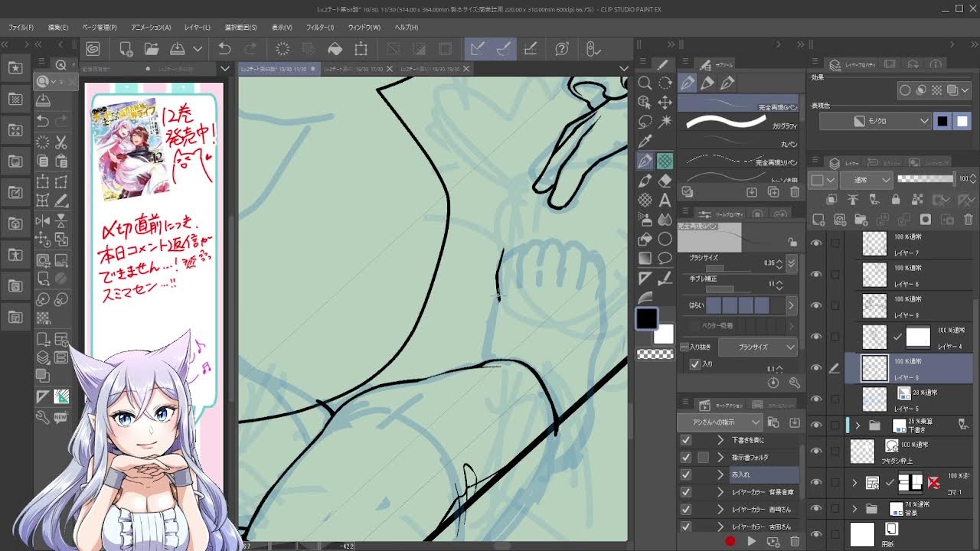The height and width of the screenshot is (551, 980).
Task: Select the Zoom magnifier tool
Action: 645,83
